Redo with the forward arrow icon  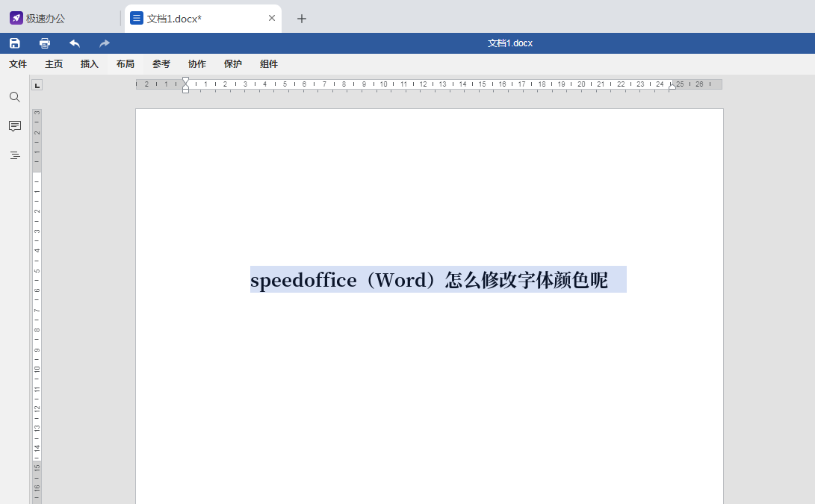(x=105, y=43)
